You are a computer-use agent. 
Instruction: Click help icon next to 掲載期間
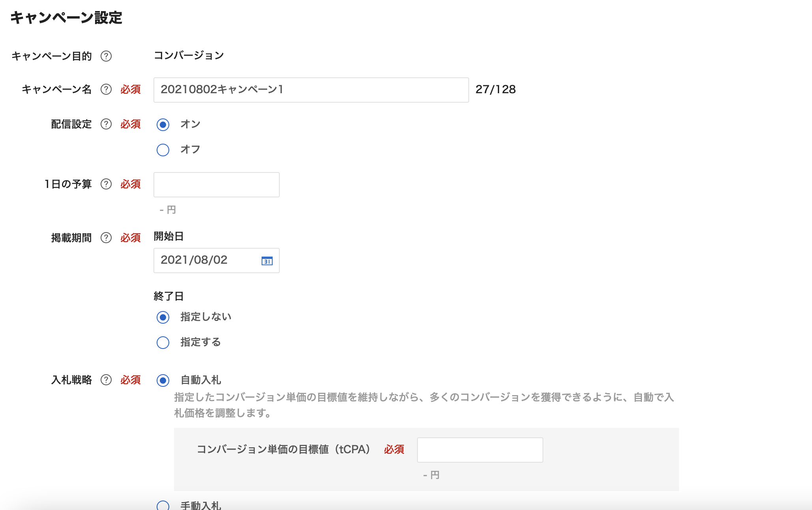(x=106, y=238)
